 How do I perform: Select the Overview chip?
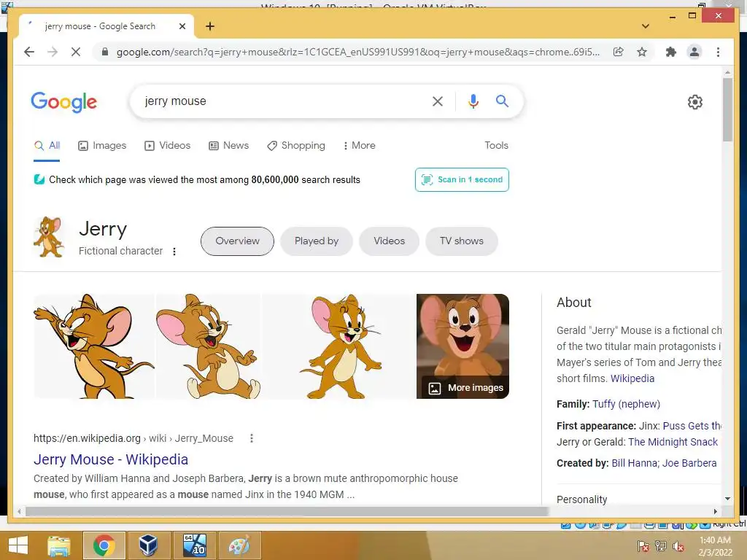pyautogui.click(x=237, y=241)
